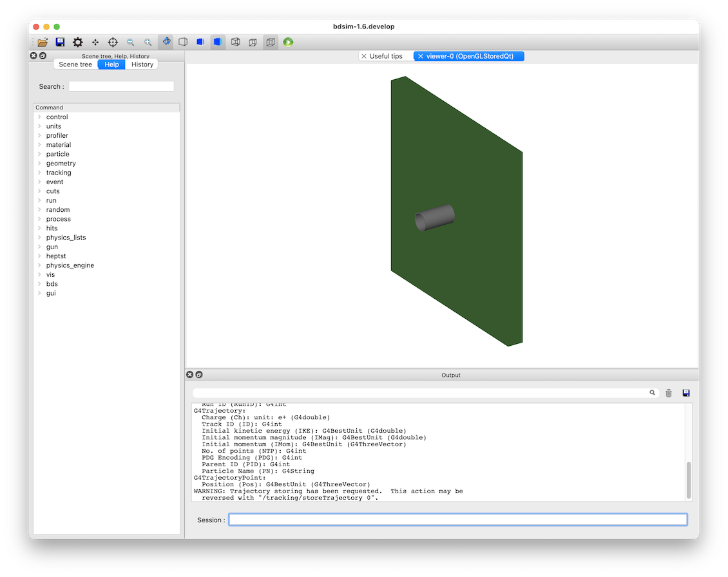Image resolution: width=728 pixels, height=577 pixels.
Task: Switch to the Useful tips tab
Action: pyautogui.click(x=385, y=56)
